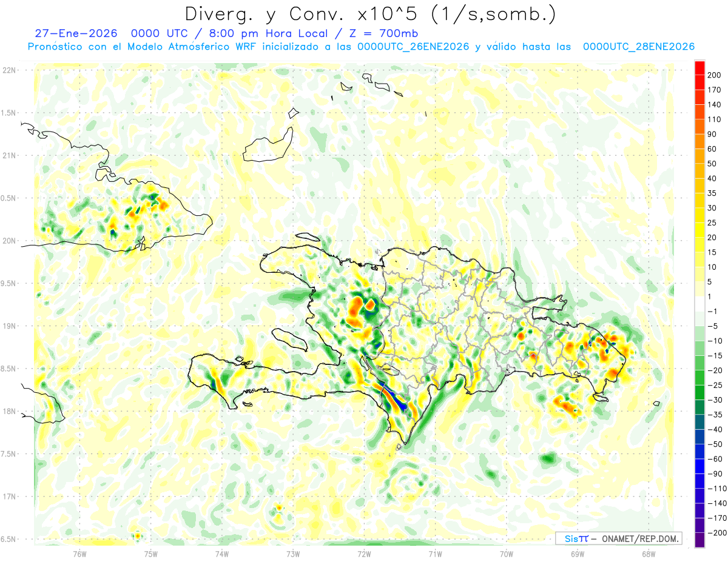
Task: Click the initialization time '0000UTC_26ENE2026'
Action: pyautogui.click(x=413, y=47)
